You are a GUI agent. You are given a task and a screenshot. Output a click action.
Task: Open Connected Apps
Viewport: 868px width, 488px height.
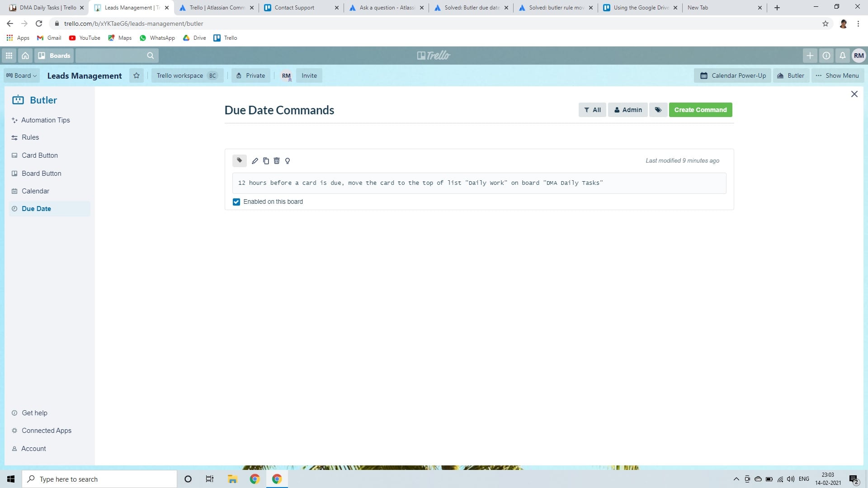click(47, 431)
